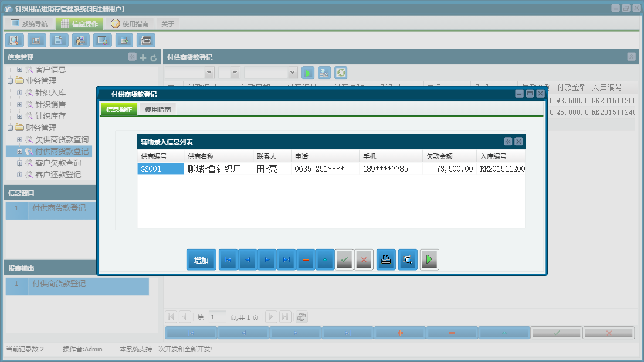Click the 增加 button
This screenshot has width=644, height=362.
tap(201, 259)
